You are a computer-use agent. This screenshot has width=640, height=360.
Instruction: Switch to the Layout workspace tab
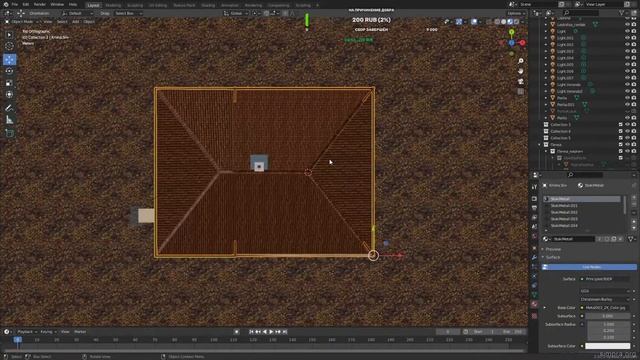93,5
